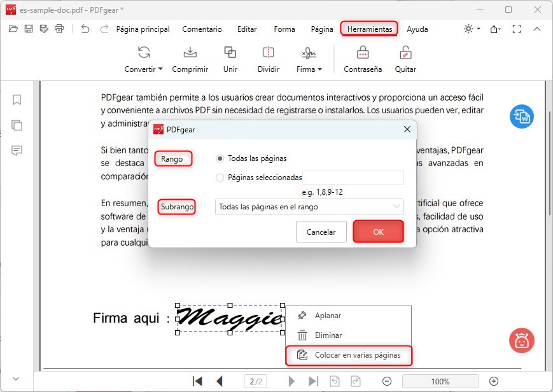Image resolution: width=553 pixels, height=392 pixels.
Task: Collapse the ribbon with the up chevron
Action: [x=537, y=29]
